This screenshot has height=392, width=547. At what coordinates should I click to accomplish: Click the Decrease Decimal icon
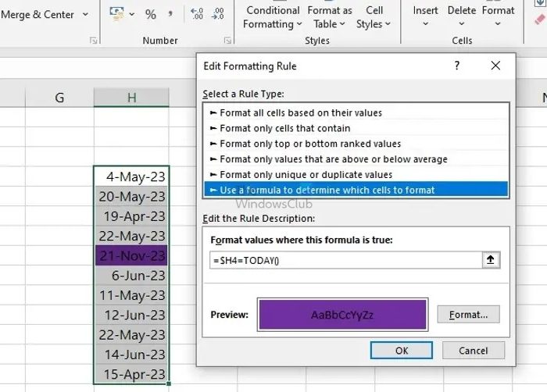[218, 14]
